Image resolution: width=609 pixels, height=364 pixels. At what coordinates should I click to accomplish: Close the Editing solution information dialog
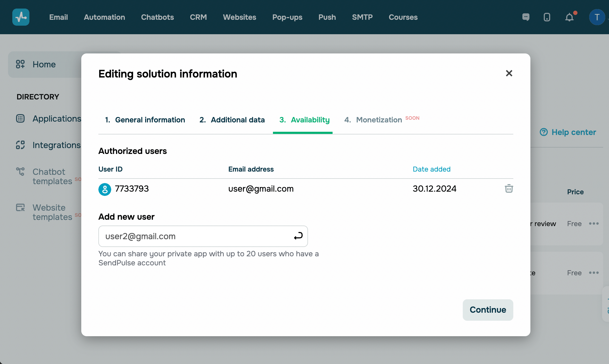pyautogui.click(x=509, y=73)
